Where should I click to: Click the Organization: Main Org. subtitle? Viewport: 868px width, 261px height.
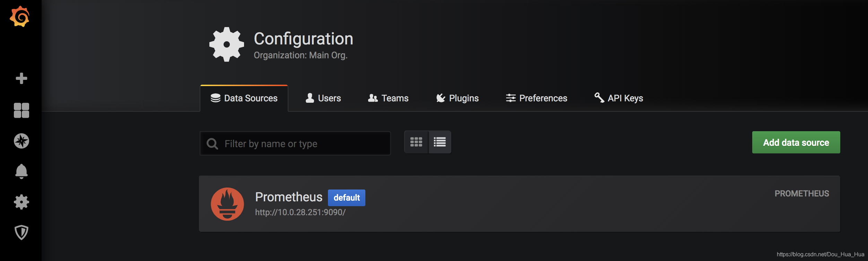pos(301,55)
